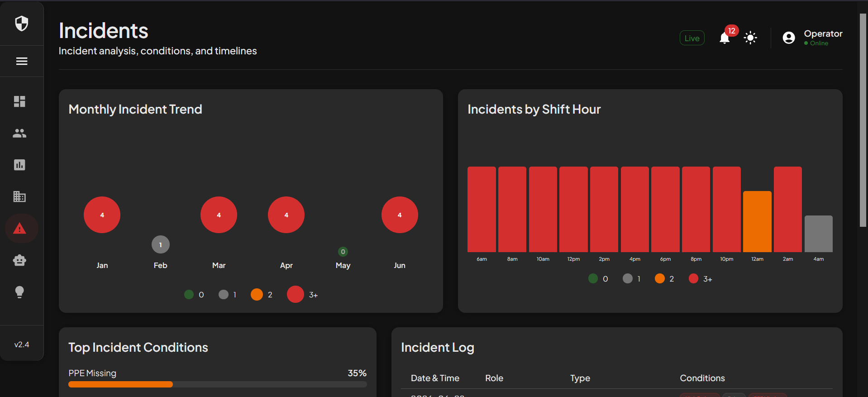Click the Type column header

click(x=580, y=378)
